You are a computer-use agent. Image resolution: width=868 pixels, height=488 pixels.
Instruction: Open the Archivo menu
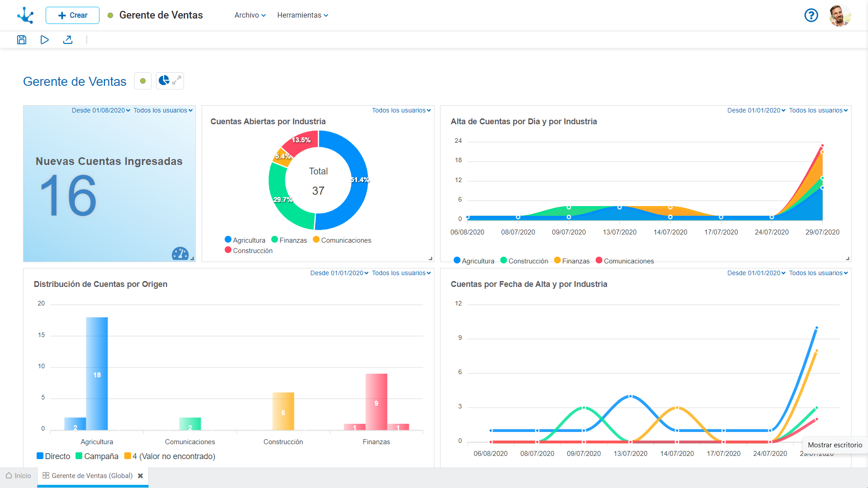tap(250, 15)
